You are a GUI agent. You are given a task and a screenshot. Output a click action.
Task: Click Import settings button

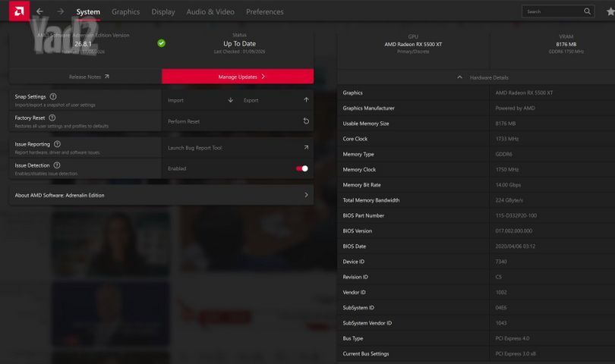[199, 100]
